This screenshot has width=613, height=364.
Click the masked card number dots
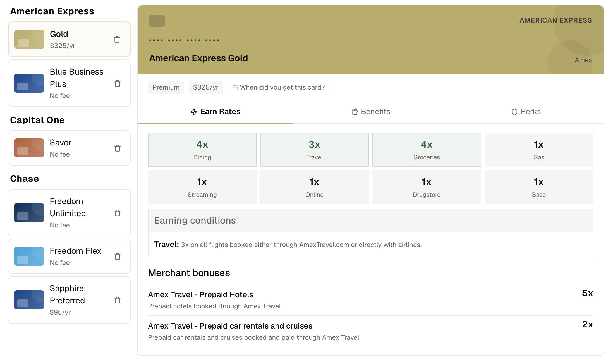(184, 40)
